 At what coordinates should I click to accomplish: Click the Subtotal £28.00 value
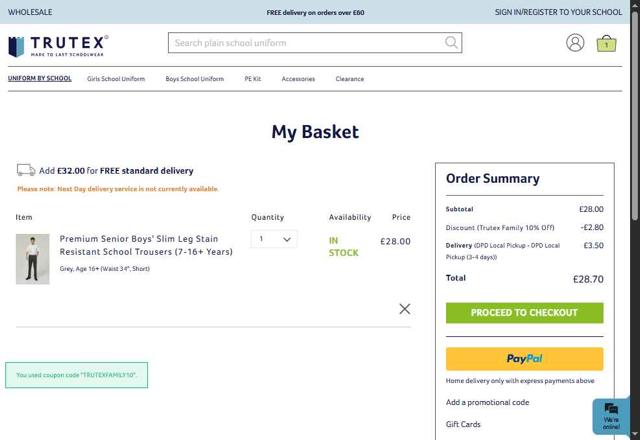[x=591, y=209]
